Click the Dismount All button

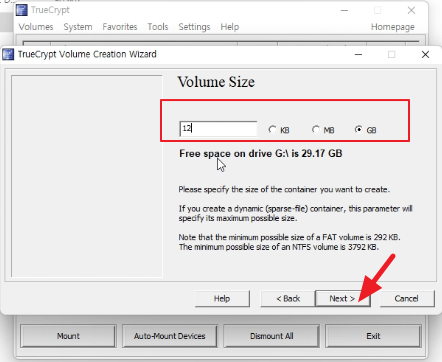pos(272,336)
